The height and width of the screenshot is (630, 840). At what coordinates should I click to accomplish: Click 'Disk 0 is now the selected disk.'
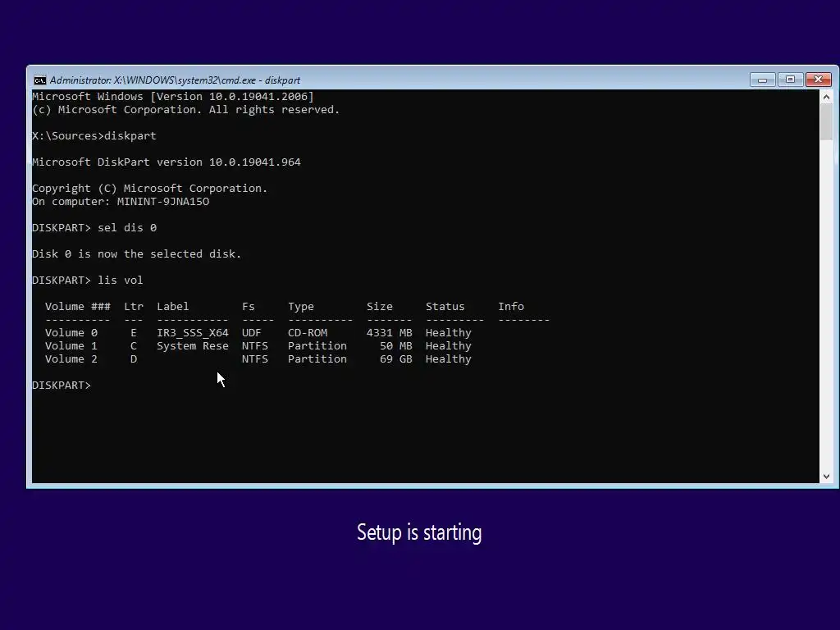[x=137, y=254]
